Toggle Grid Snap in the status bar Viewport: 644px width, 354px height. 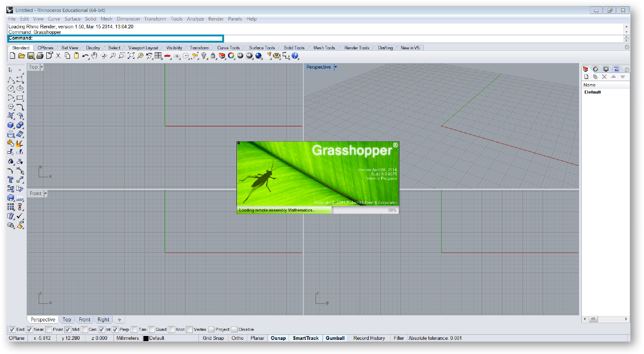213,338
